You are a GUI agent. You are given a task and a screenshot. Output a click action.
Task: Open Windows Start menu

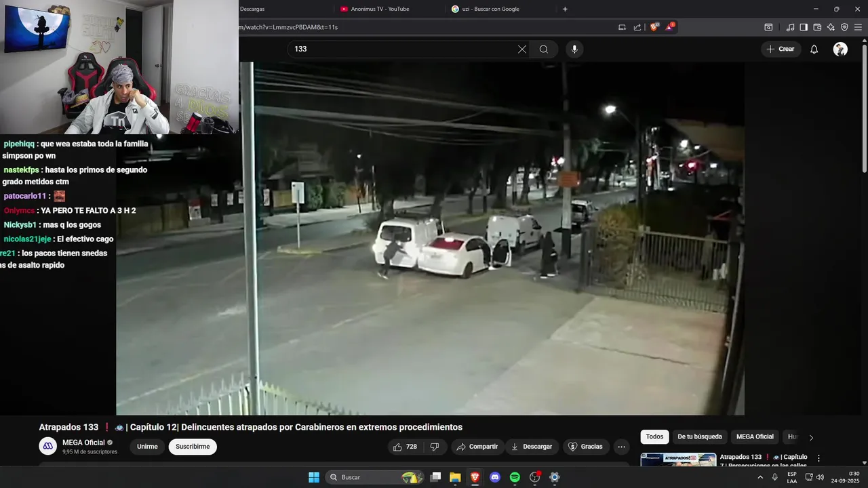[x=314, y=477]
